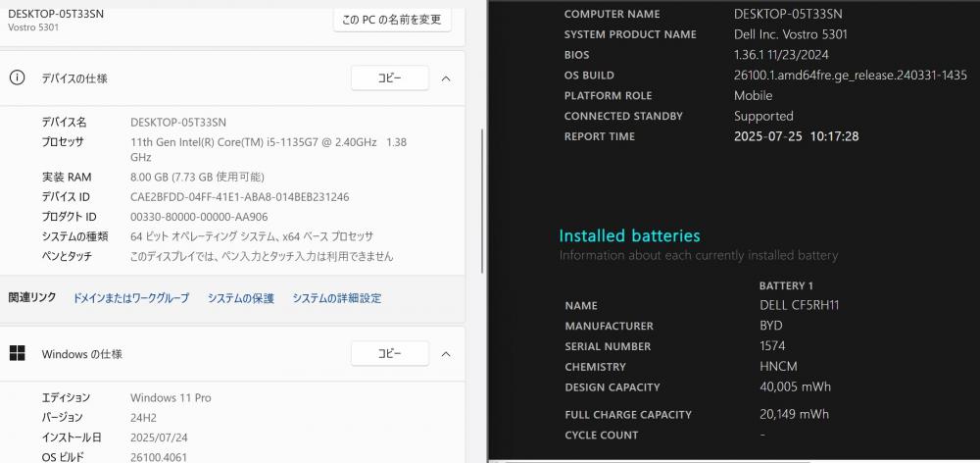This screenshot has height=463, width=980.
Task: Click the Installed batteries heading
Action: point(629,235)
